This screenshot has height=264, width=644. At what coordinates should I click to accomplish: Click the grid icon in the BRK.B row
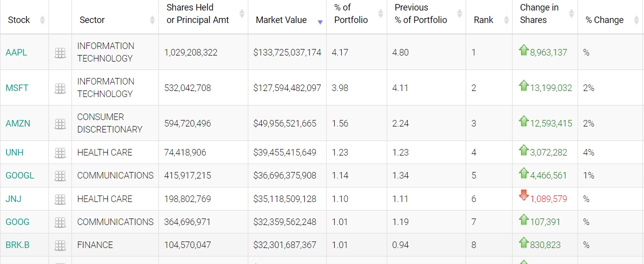[60, 245]
